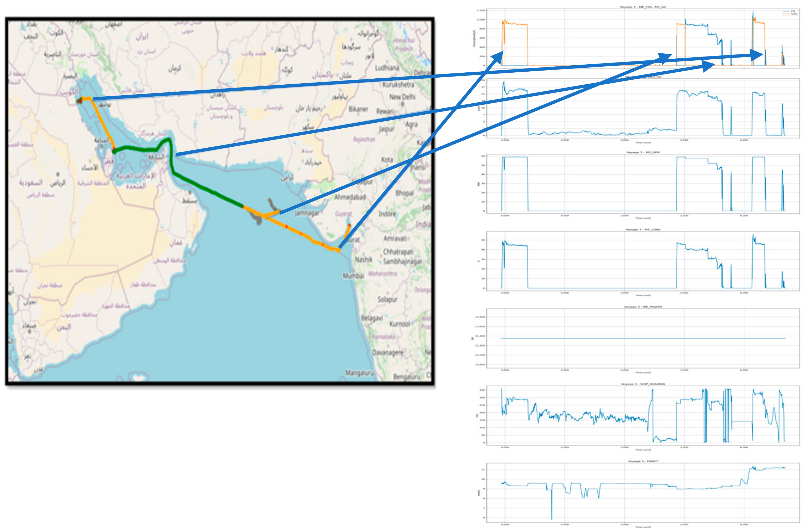Click the Voyage 3 DRAFT chart title

pos(643,461)
